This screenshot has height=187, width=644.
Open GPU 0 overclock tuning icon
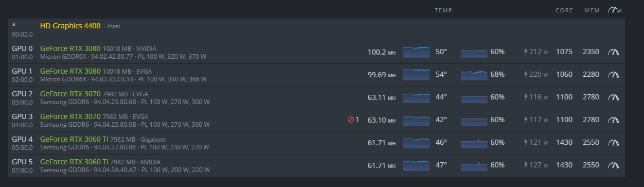tap(613, 52)
